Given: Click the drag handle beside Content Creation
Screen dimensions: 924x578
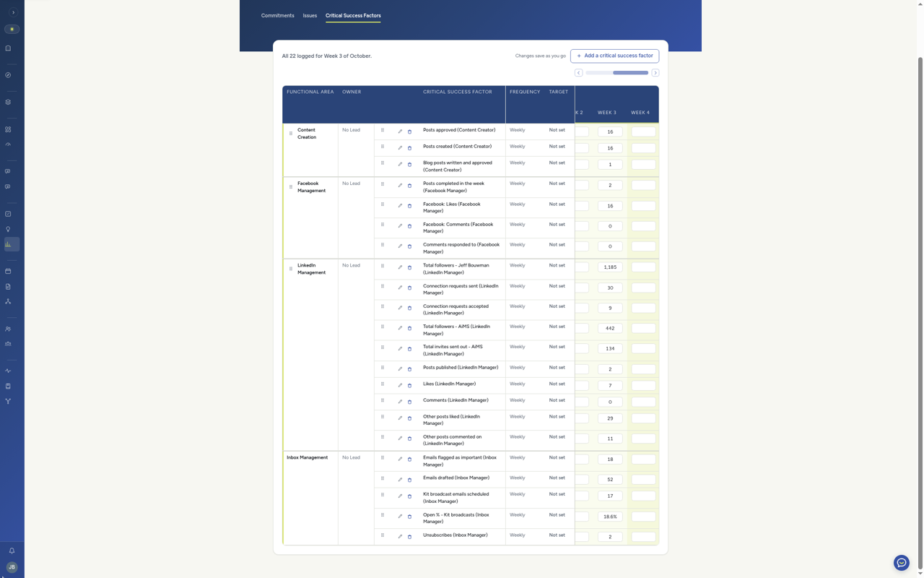Looking at the screenshot, I should (x=291, y=133).
